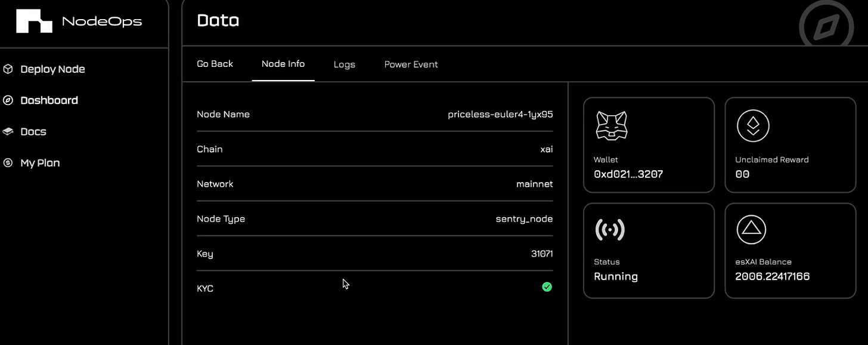Click the Status card label
Viewport: 868px width, 345px height.
click(607, 262)
